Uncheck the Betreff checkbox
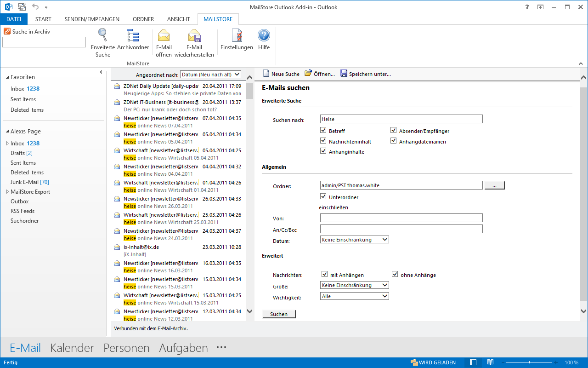The height and width of the screenshot is (368, 588). coord(324,131)
